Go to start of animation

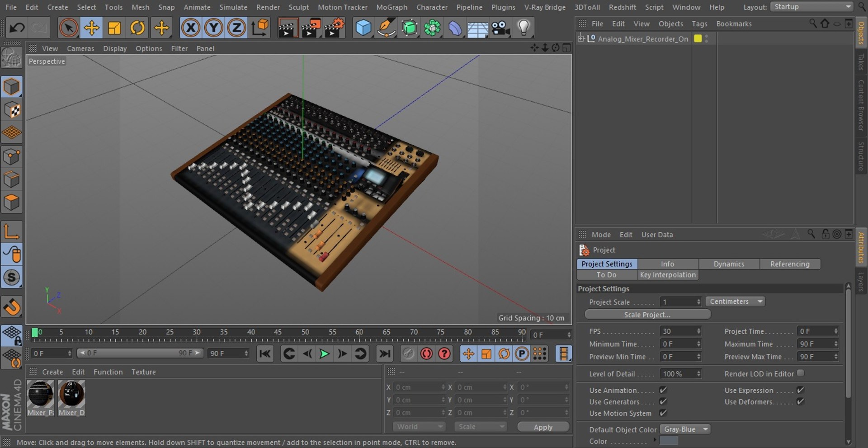click(x=265, y=354)
